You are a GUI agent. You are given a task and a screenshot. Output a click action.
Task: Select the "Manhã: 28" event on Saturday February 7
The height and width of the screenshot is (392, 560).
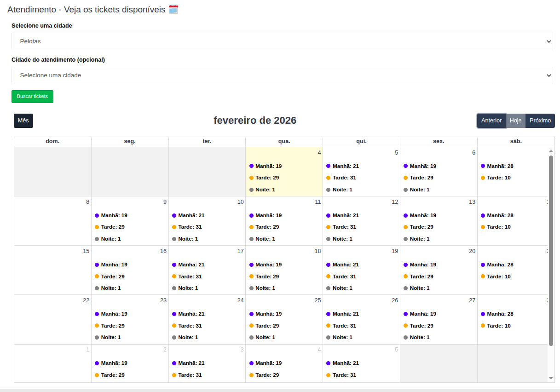[500, 166]
